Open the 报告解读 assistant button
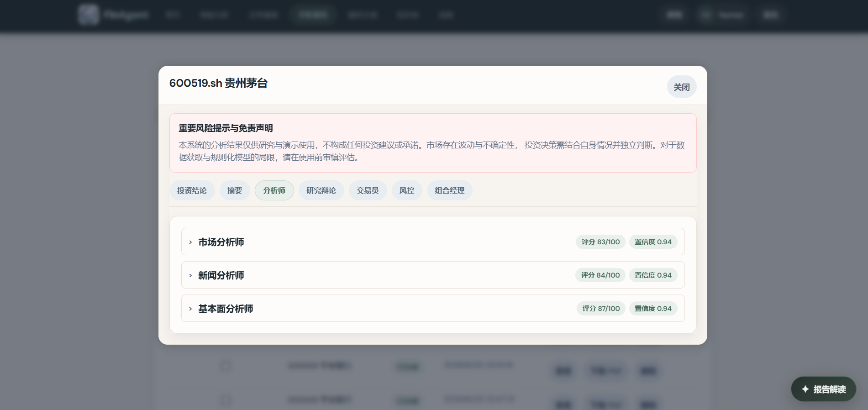This screenshot has height=410, width=868. [x=823, y=389]
